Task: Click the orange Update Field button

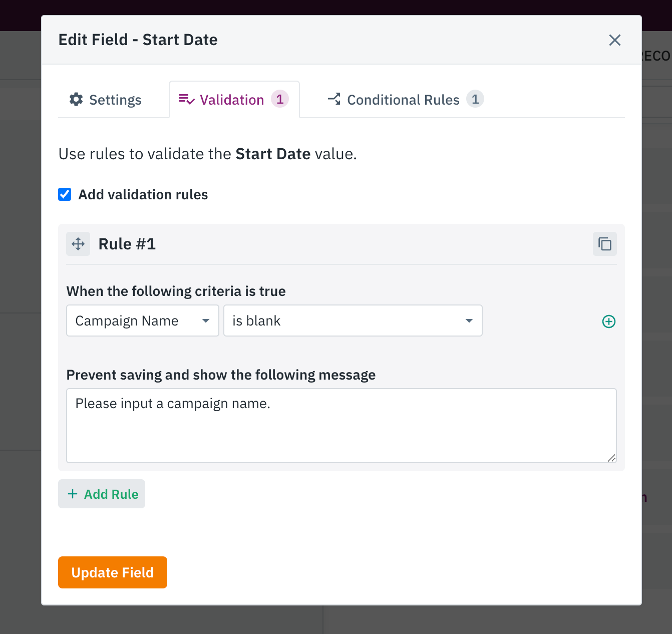Action: click(113, 572)
